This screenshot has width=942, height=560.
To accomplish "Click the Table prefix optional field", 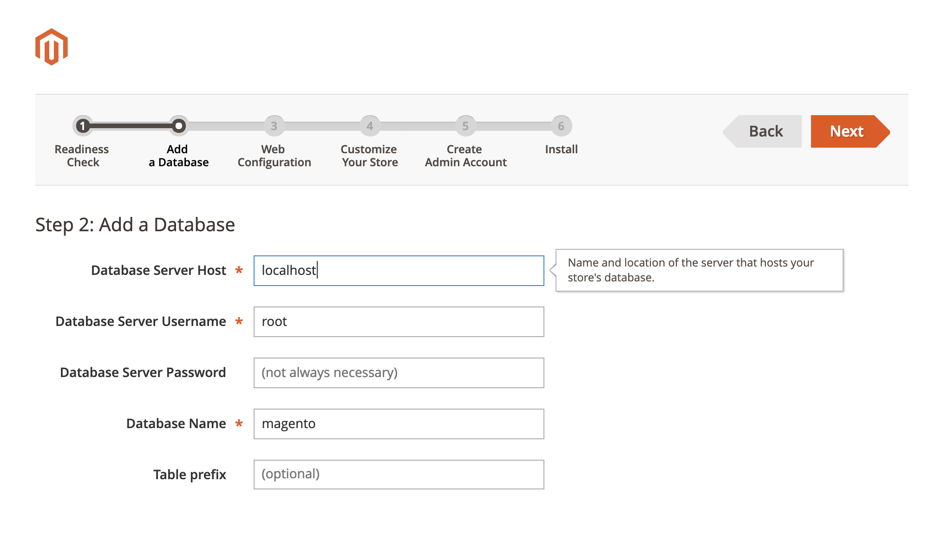I will pos(398,474).
